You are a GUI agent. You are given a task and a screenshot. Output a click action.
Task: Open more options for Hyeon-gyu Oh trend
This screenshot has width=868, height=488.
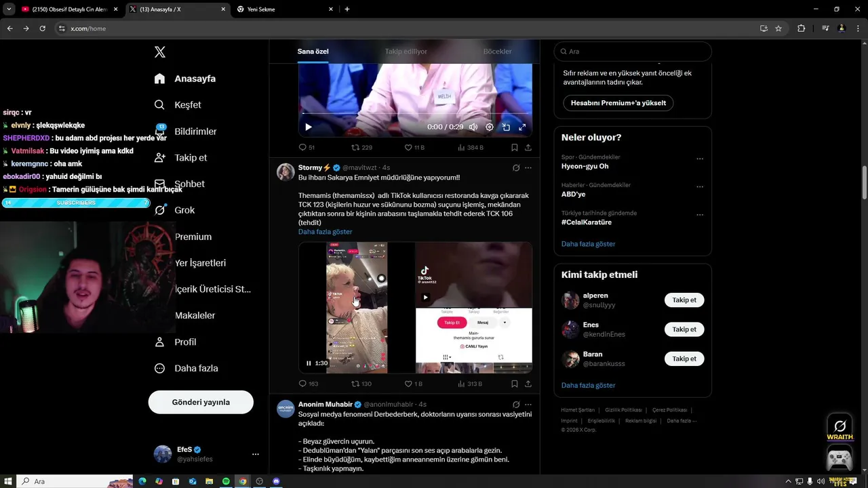tap(700, 159)
